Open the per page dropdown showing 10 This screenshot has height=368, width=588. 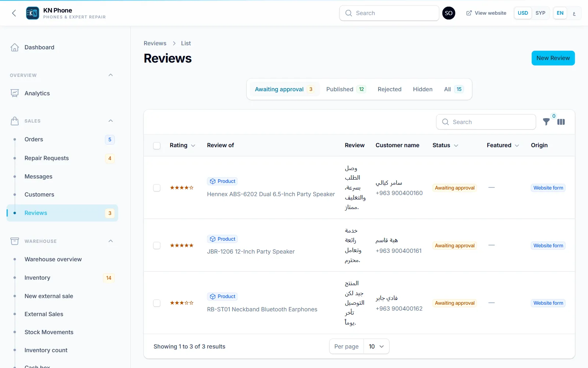click(x=376, y=347)
